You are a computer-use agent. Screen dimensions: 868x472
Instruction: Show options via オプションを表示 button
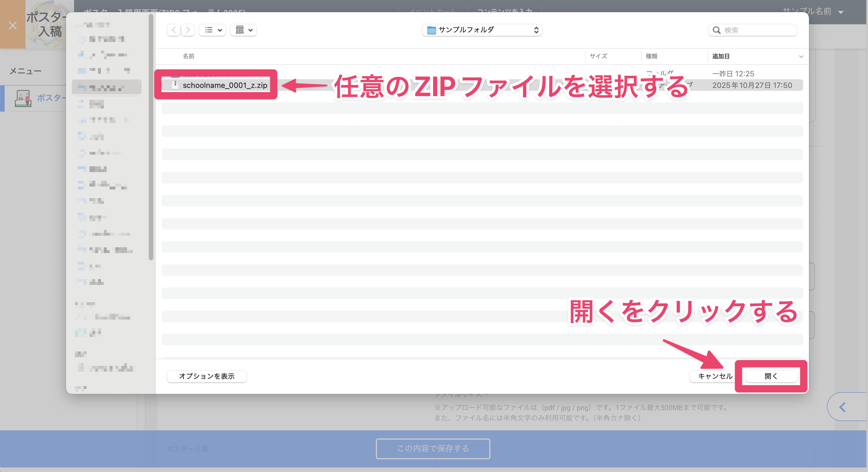(207, 376)
